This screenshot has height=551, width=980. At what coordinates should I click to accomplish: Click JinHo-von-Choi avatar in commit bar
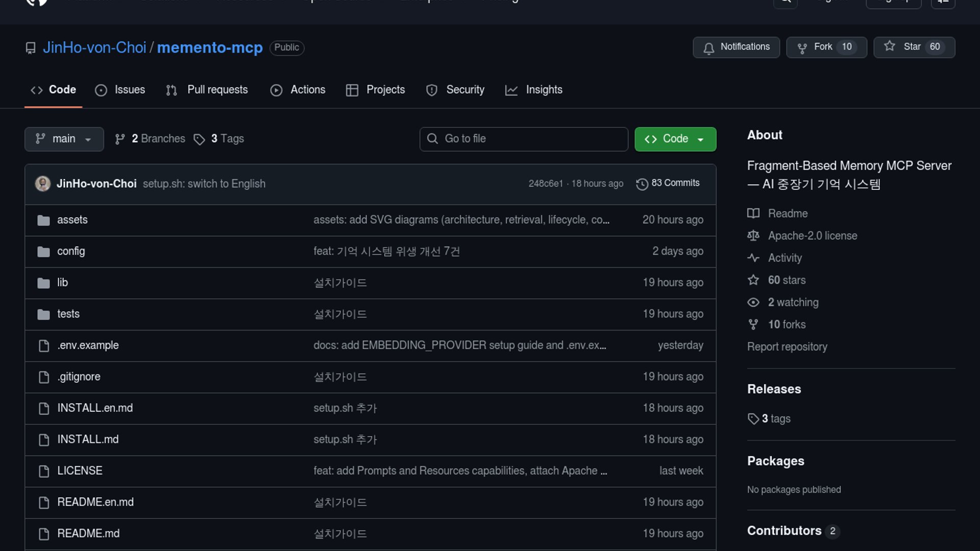[43, 184]
